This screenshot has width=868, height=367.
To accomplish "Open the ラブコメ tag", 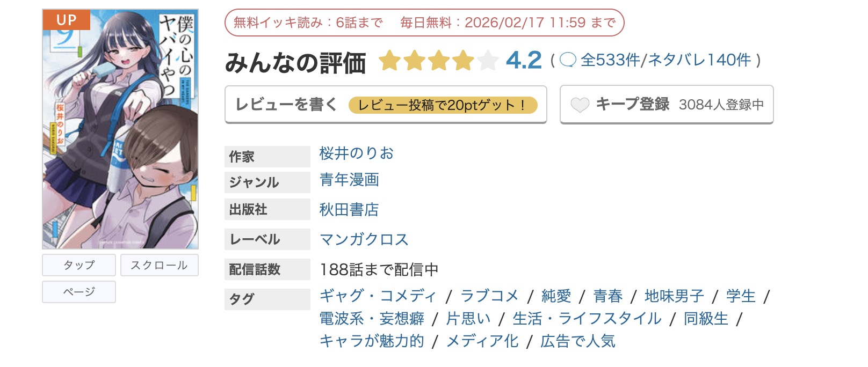I will (489, 296).
